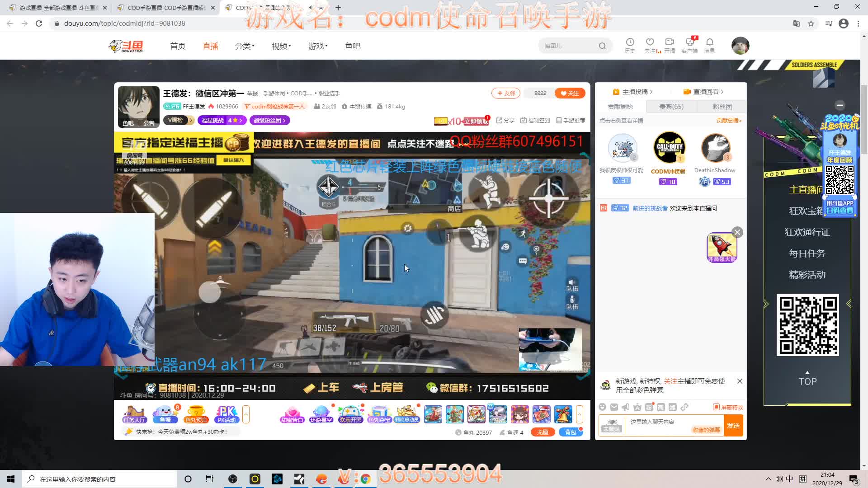Open the 任务大厅 task hall icon

[x=134, y=414]
